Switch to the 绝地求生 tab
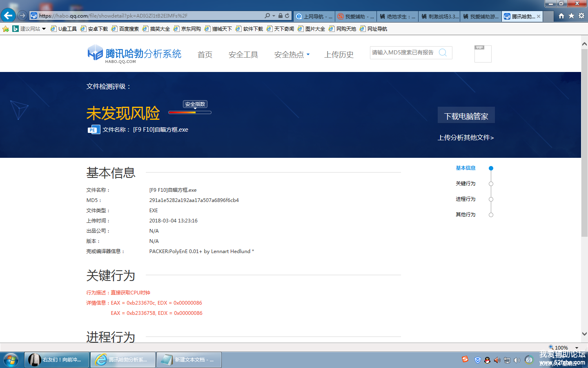 pos(397,16)
